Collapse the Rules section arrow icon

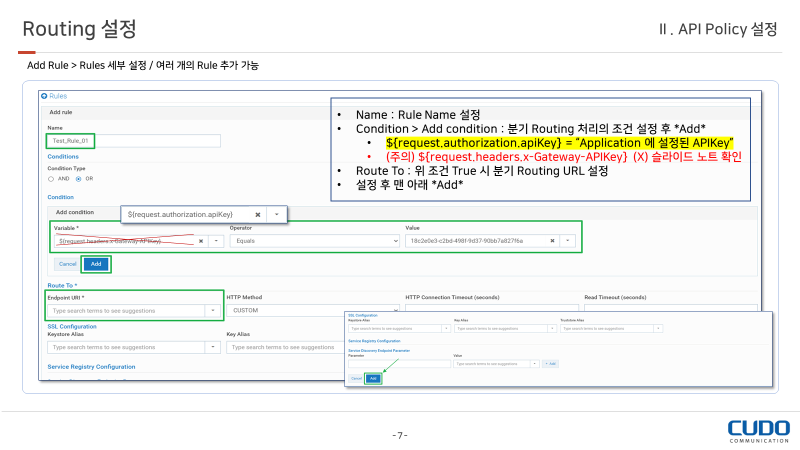44,96
